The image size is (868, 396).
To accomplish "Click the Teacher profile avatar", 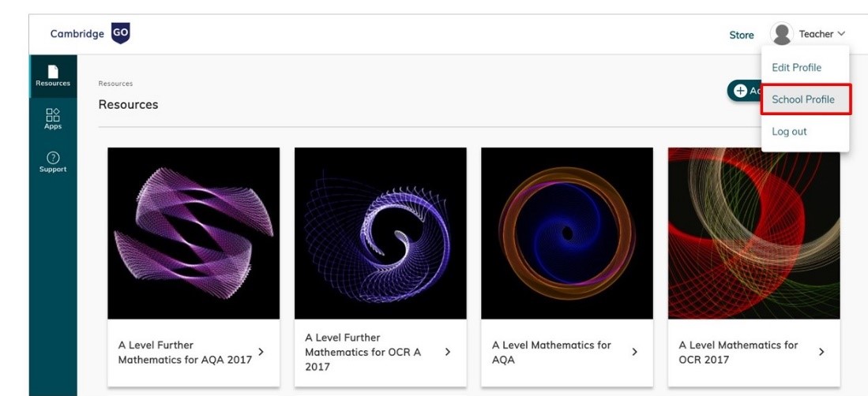I will tap(782, 34).
